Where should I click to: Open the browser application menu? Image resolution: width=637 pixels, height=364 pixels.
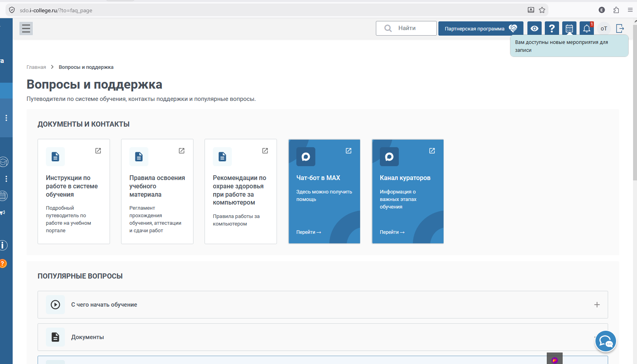click(x=630, y=10)
